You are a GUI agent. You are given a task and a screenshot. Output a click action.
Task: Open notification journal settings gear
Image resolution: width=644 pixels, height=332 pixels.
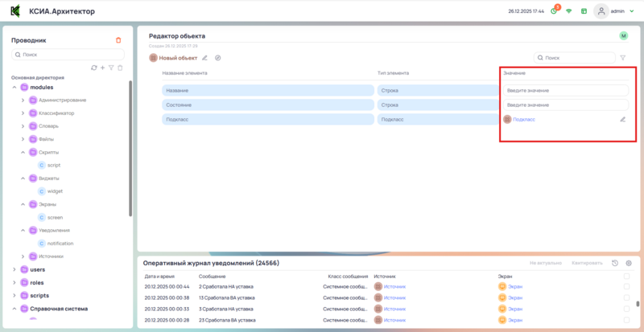tap(629, 263)
